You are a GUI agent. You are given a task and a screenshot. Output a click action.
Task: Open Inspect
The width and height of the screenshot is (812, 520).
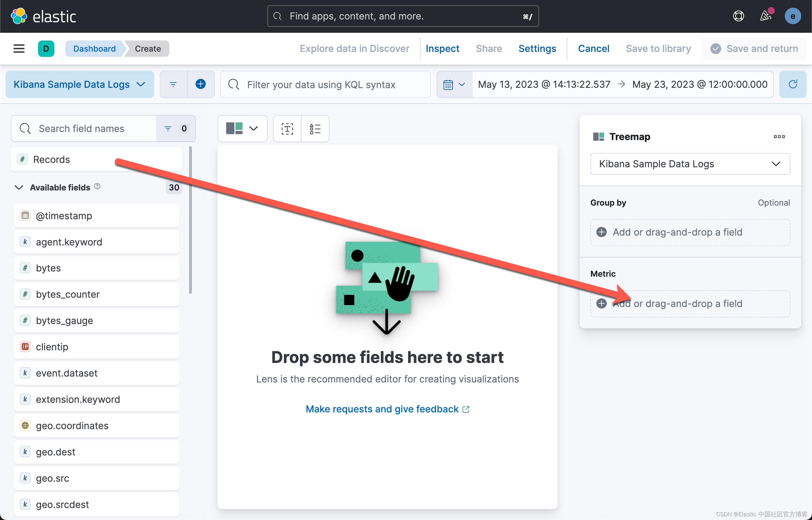442,49
